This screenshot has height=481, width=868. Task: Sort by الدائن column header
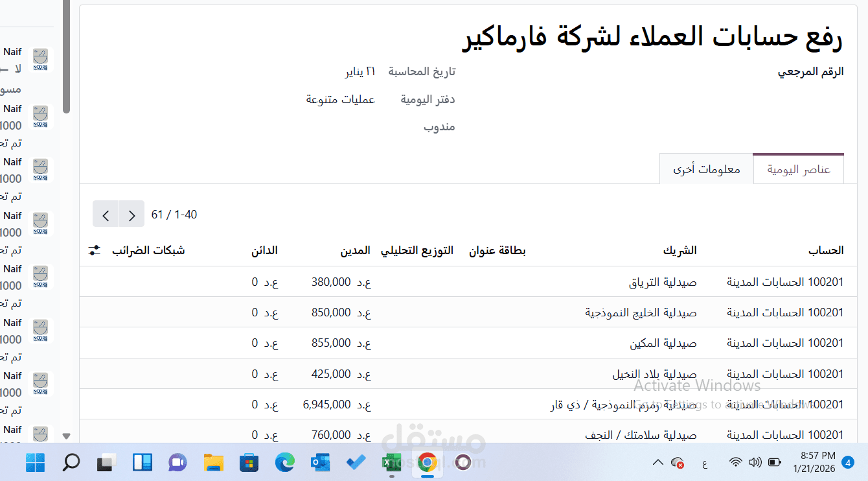pos(265,250)
